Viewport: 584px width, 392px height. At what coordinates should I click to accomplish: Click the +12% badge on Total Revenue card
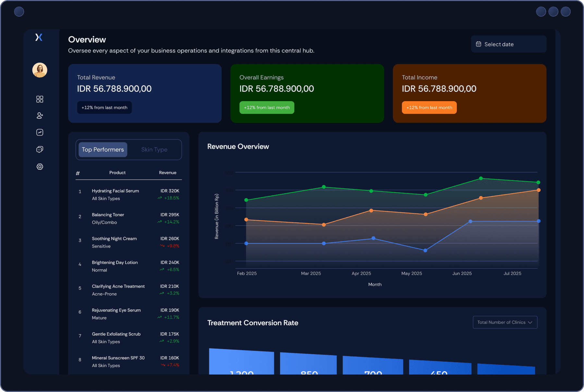tap(104, 107)
